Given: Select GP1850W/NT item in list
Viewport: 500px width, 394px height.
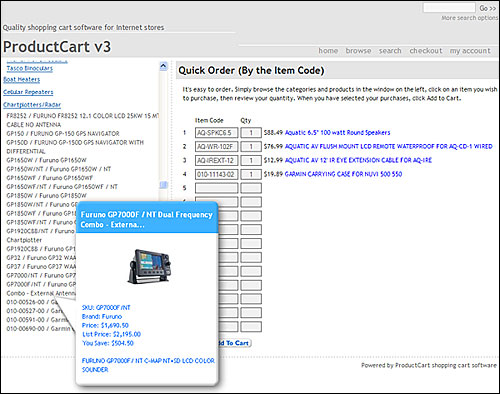Looking at the screenshot, I should pos(42,204).
